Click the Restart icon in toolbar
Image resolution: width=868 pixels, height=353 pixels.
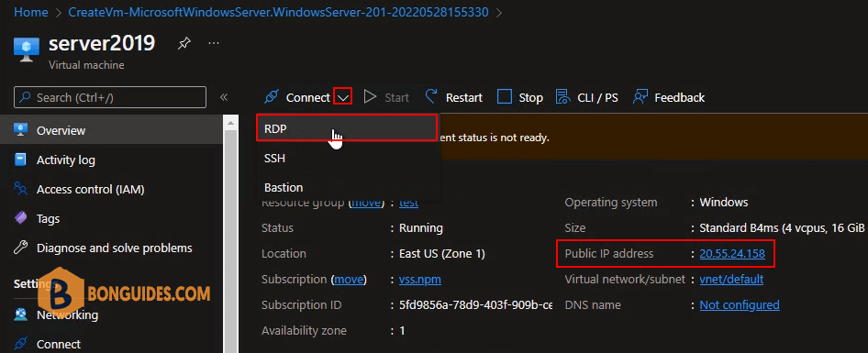coord(432,97)
